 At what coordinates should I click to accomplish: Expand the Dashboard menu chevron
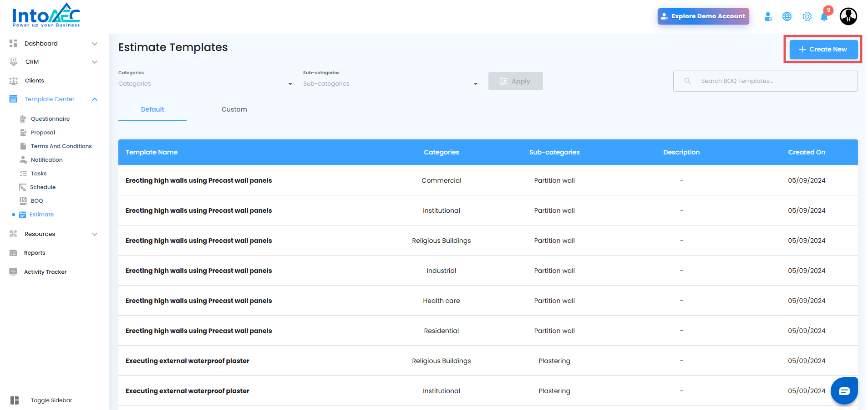coord(95,44)
